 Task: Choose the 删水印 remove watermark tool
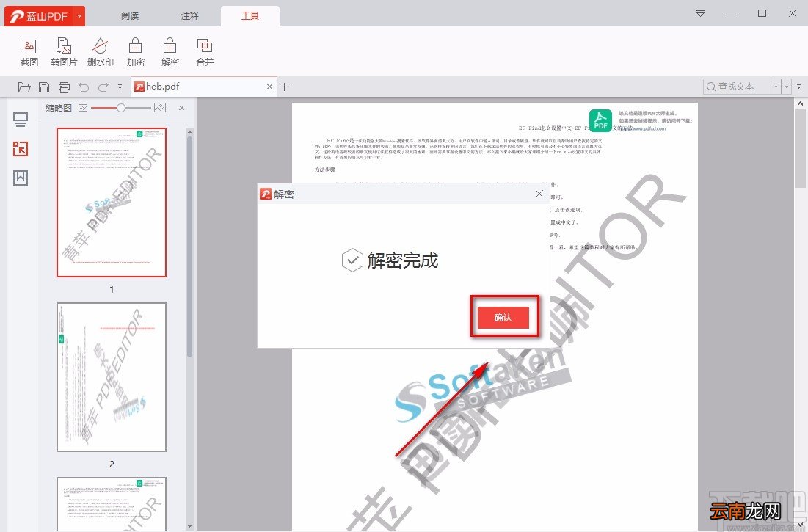click(100, 52)
